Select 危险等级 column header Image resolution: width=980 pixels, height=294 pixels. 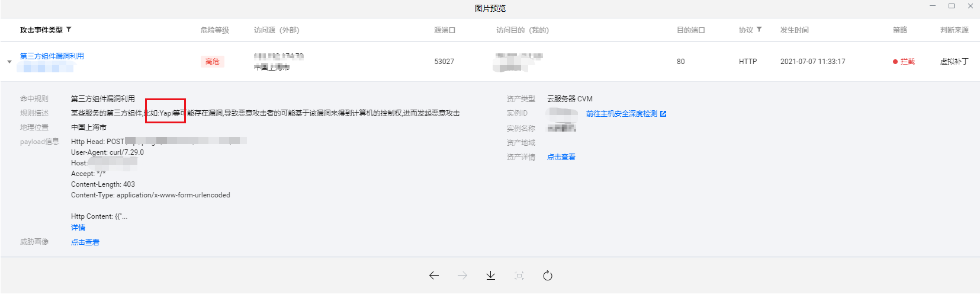coord(214,30)
